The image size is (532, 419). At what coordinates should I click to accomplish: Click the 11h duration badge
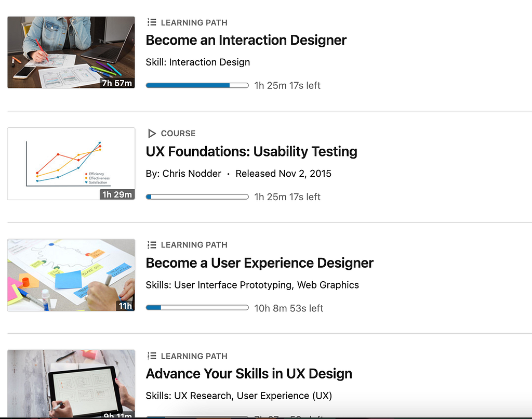[125, 306]
